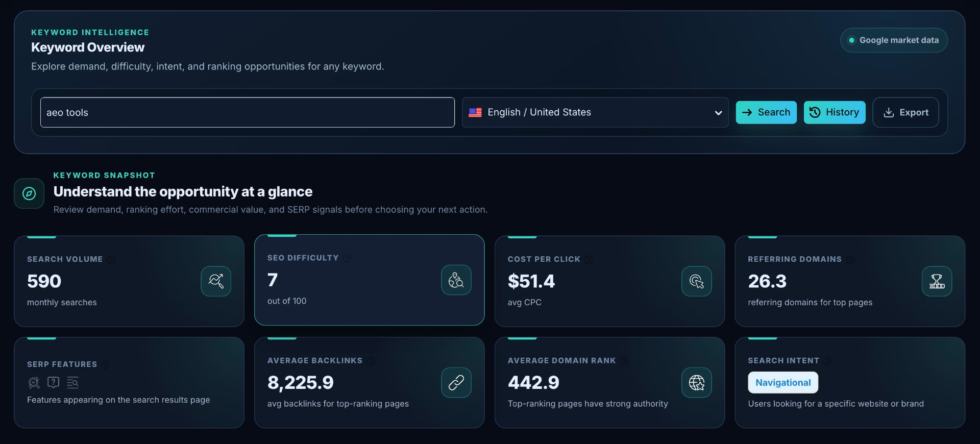The width and height of the screenshot is (980, 444).
Task: Open the Search Volume trend icon
Action: tap(216, 281)
